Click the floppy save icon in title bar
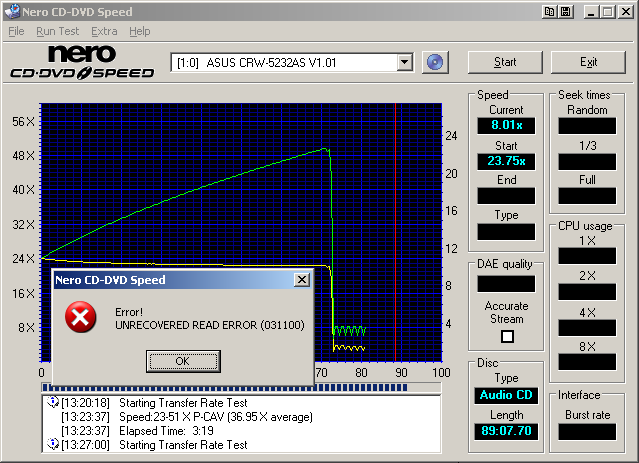Image resolution: width=639 pixels, height=463 pixels. tap(566, 11)
